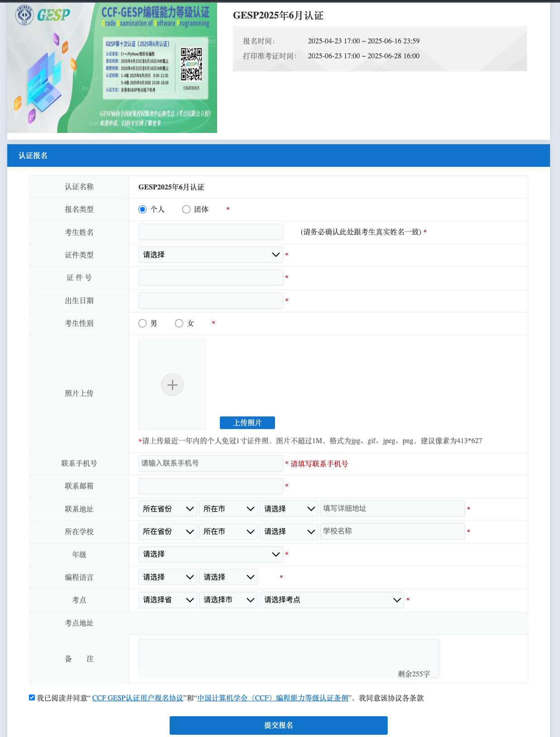
Task: Click the 考点地址 label
Action: tap(79, 623)
